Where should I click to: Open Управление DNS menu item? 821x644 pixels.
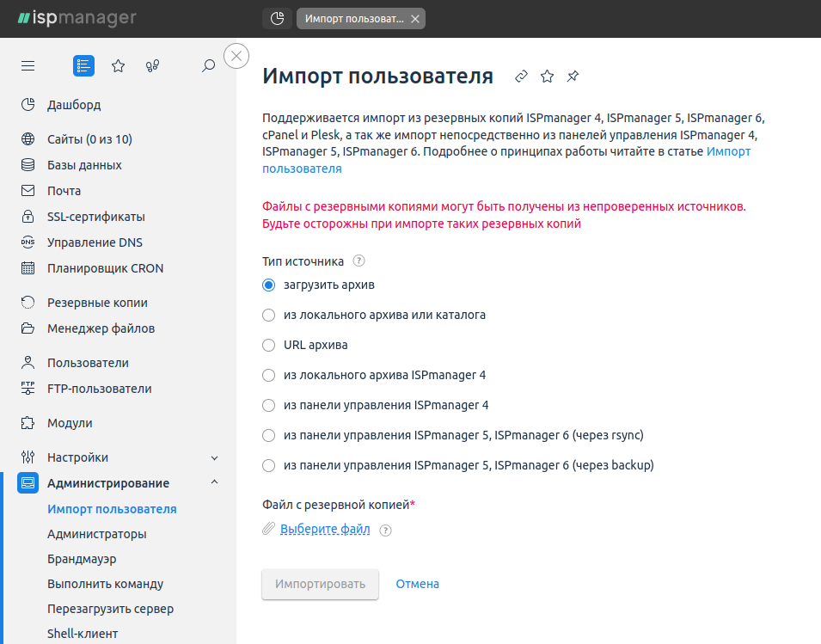coord(95,242)
